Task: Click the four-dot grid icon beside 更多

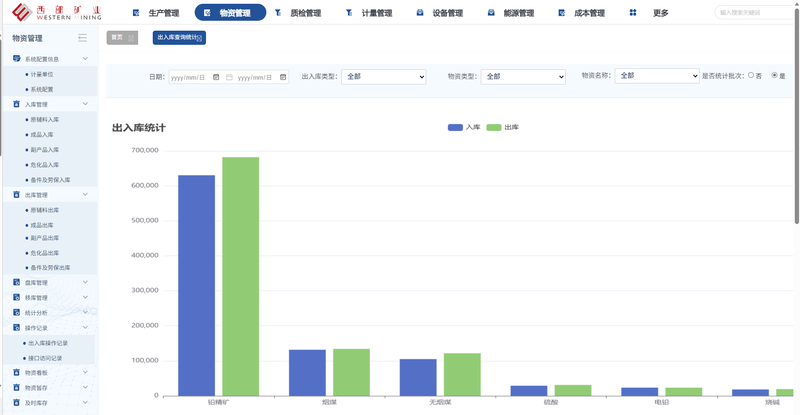Action: 633,13
